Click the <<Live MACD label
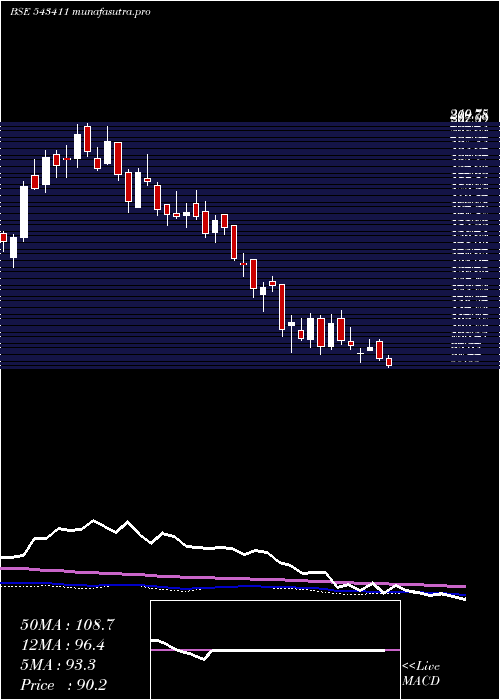500x700 pixels. [x=421, y=674]
